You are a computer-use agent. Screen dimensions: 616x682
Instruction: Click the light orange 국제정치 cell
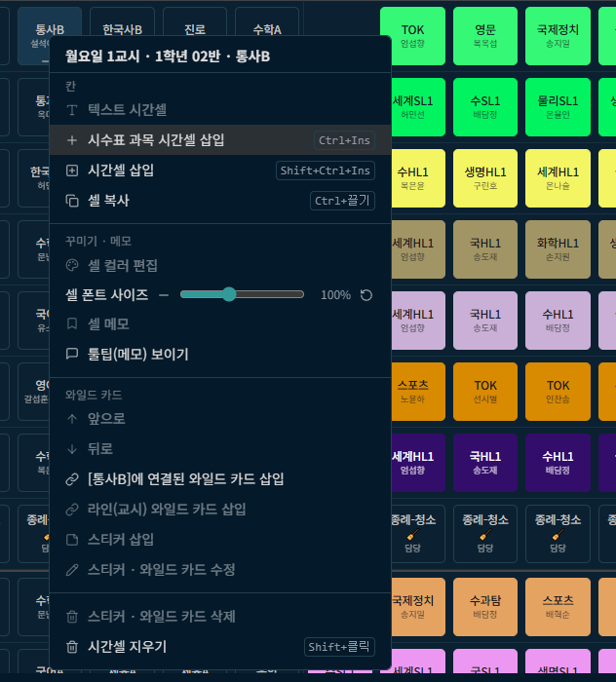(x=418, y=607)
